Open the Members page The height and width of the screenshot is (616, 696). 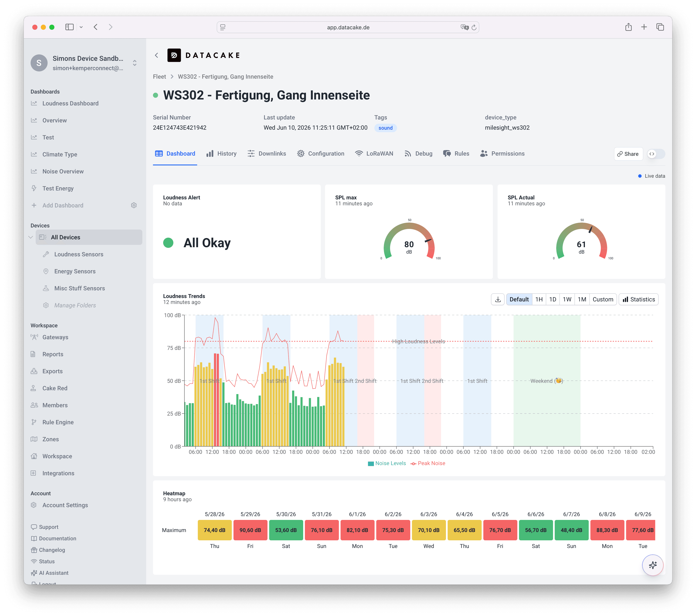tap(55, 405)
